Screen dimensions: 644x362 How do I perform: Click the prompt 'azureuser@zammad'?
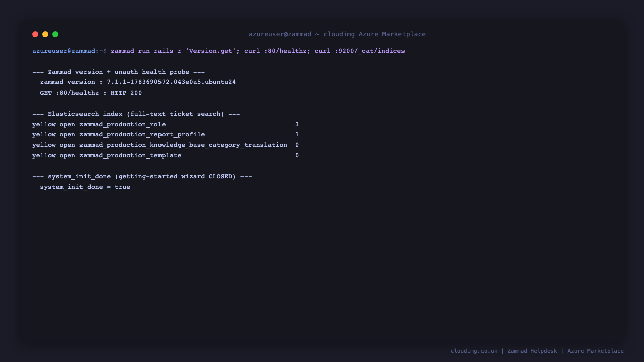click(63, 51)
